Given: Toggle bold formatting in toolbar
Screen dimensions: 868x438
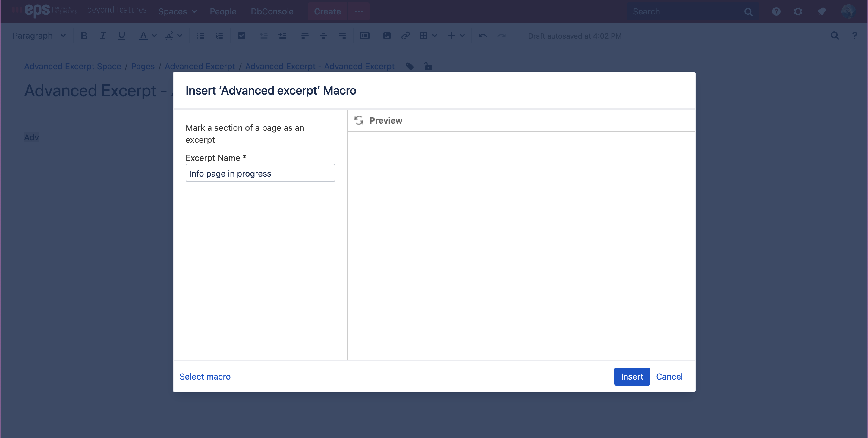Looking at the screenshot, I should [84, 36].
